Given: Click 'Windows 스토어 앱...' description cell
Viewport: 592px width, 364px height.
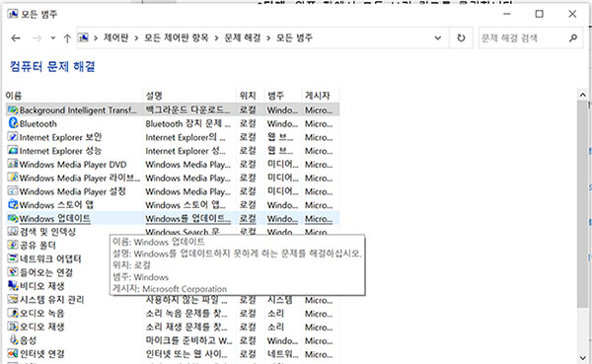Looking at the screenshot, I should pyautogui.click(x=185, y=205).
